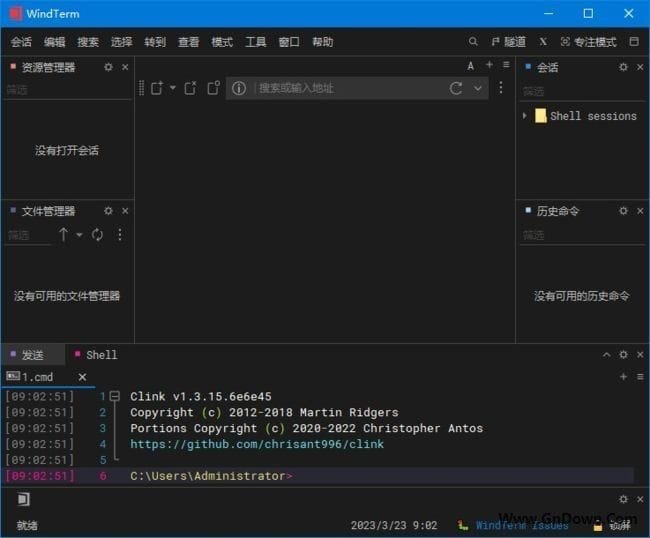Open shell tab list menu icon
The image size is (650, 538).
pyautogui.click(x=640, y=377)
